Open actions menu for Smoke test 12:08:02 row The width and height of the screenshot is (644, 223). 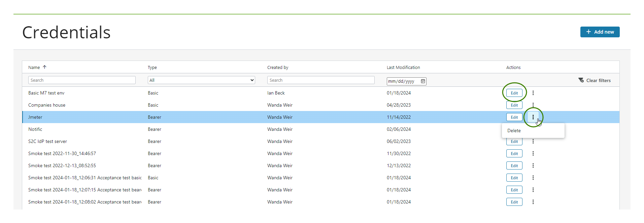click(x=533, y=202)
